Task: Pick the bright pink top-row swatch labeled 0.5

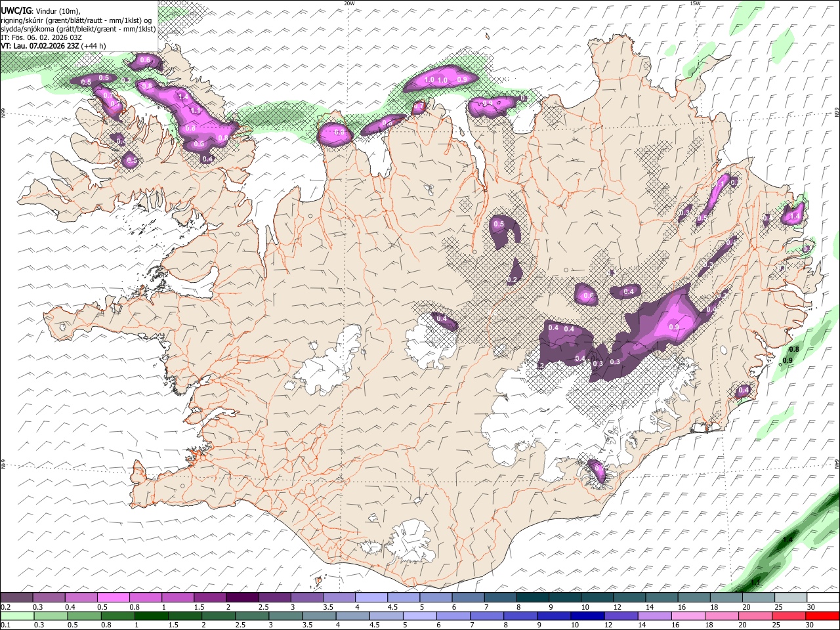Action: tap(113, 597)
